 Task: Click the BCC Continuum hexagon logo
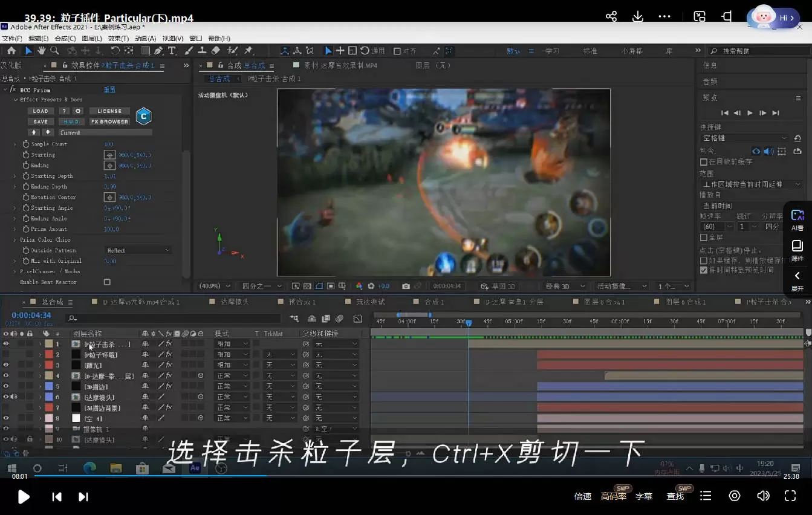coord(143,116)
